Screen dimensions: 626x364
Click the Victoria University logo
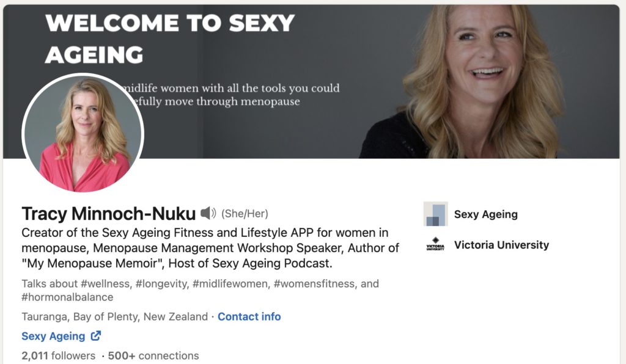point(435,245)
